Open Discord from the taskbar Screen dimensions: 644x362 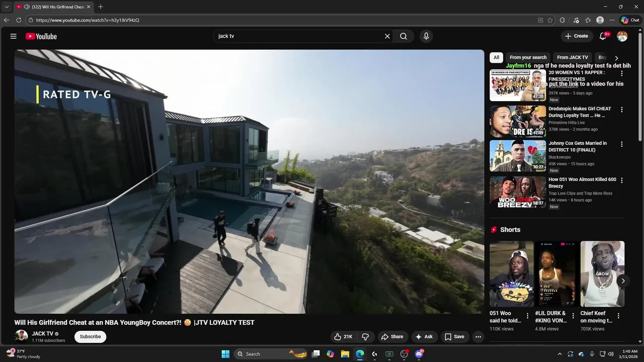click(x=419, y=354)
